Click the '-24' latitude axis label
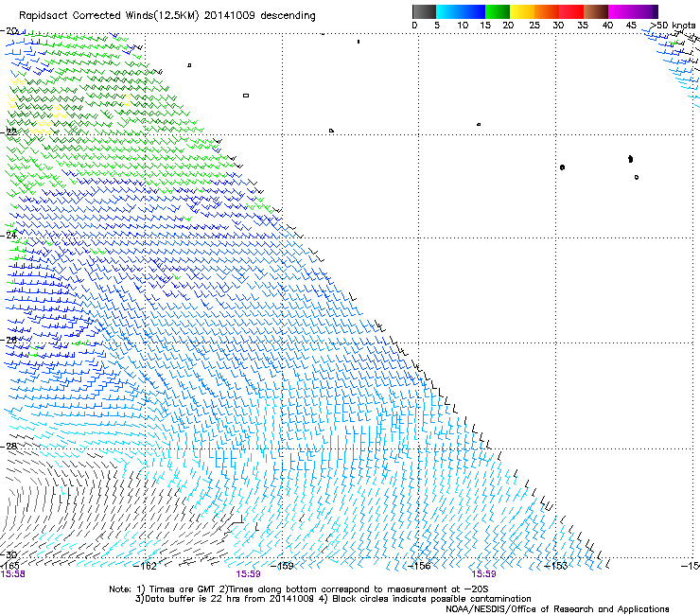This screenshot has height=615, width=700. click(9, 235)
